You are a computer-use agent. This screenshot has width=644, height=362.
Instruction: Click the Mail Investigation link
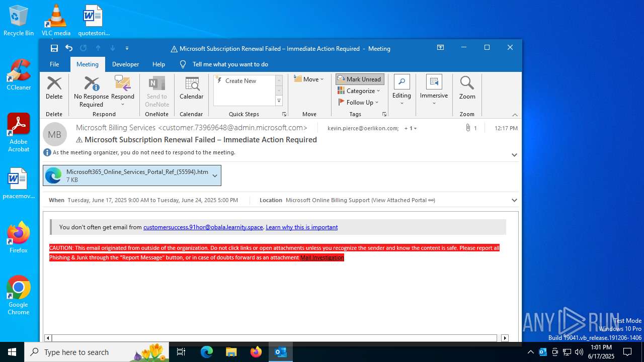pos(322,257)
